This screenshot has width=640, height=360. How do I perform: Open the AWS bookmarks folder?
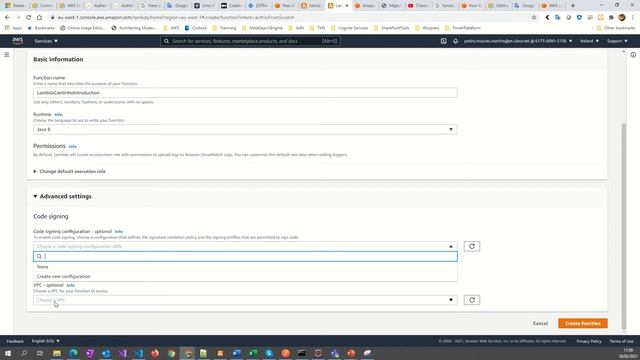point(171,28)
